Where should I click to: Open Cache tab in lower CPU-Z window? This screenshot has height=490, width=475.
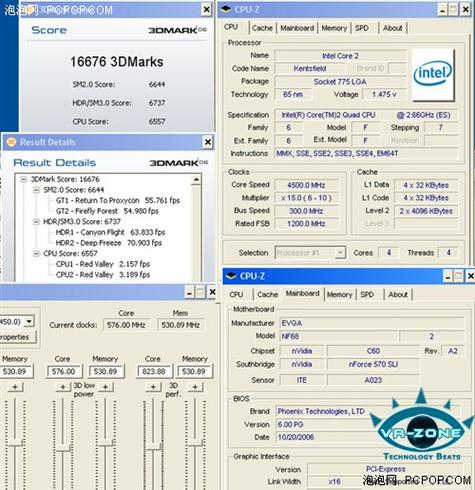click(267, 294)
